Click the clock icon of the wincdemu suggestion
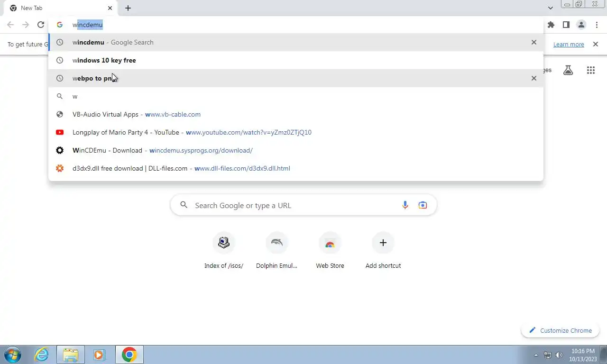 [60, 42]
